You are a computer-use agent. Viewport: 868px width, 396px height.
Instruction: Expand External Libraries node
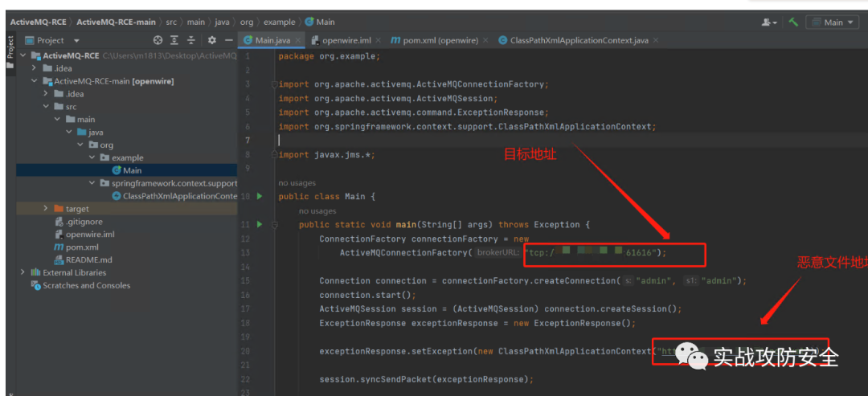pos(23,272)
